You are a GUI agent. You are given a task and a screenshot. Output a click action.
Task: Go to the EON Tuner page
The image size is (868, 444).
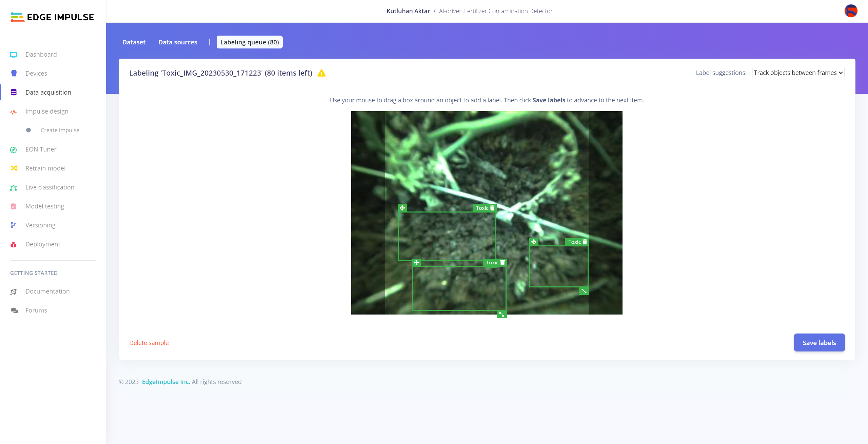coord(41,149)
